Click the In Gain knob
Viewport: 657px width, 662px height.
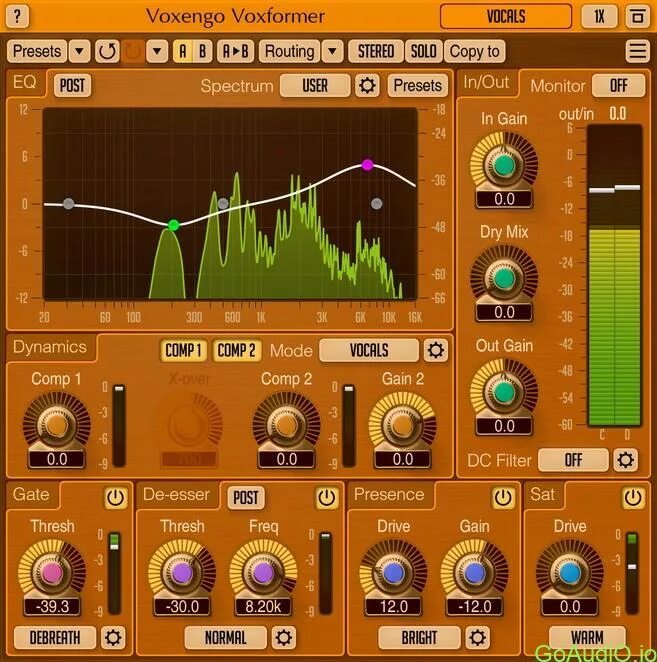tap(504, 164)
